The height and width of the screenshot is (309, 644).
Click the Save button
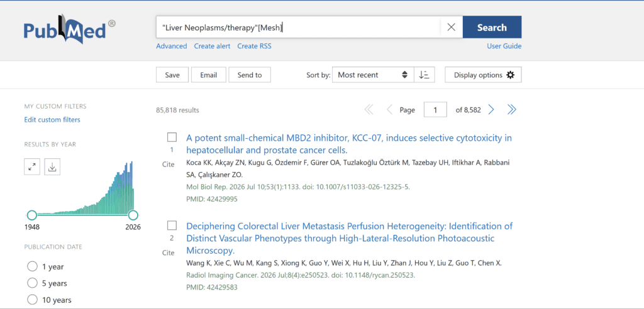(x=172, y=75)
